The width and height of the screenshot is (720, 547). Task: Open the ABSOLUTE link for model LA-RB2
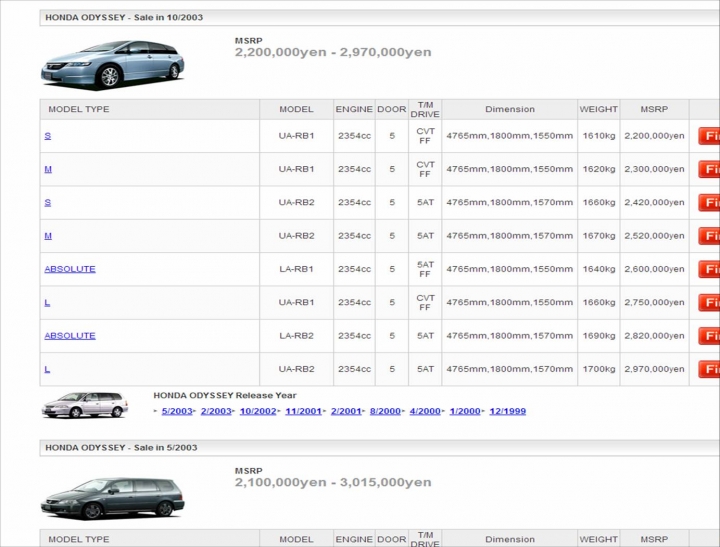point(70,336)
